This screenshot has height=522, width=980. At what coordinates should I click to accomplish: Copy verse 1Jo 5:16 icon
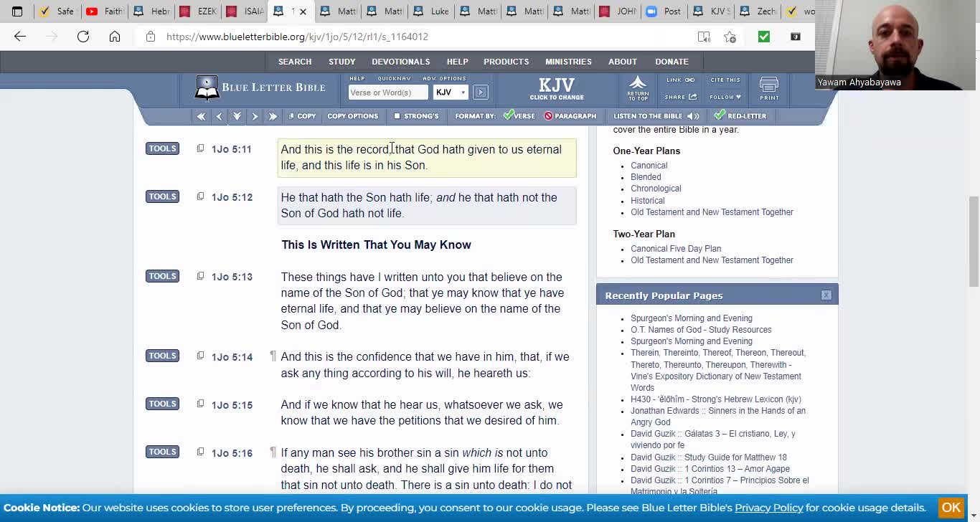click(200, 452)
